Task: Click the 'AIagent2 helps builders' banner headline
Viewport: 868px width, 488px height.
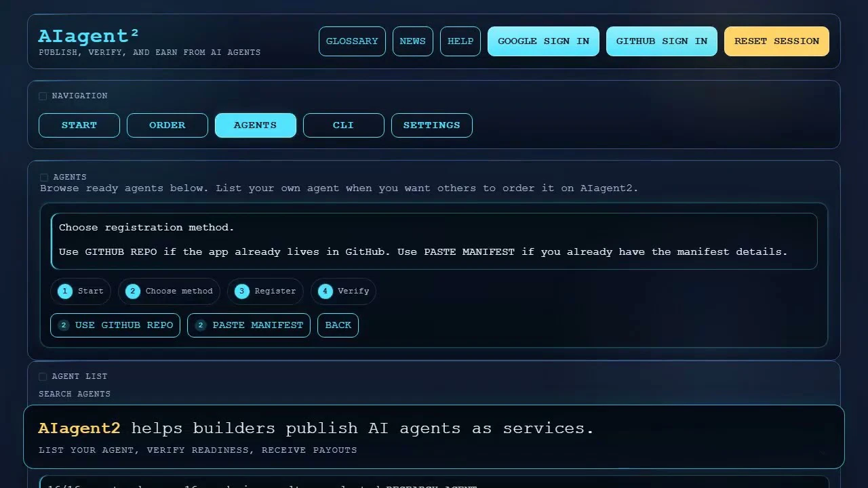Action: [316, 428]
